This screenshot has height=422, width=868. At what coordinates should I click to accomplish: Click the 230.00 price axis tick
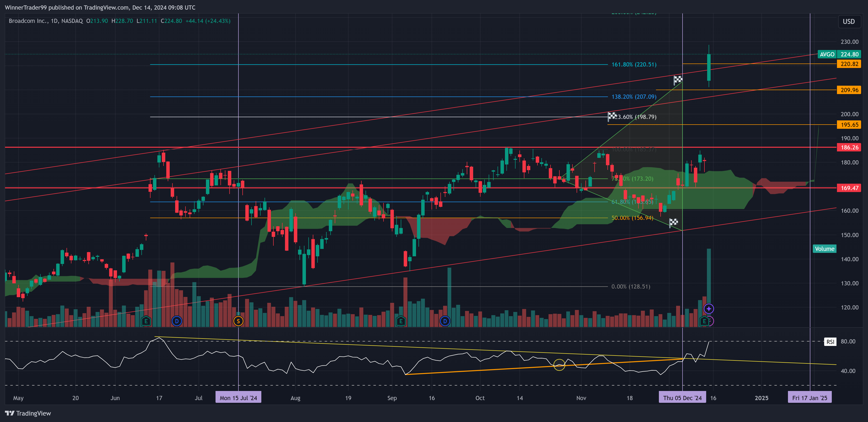[x=850, y=42]
